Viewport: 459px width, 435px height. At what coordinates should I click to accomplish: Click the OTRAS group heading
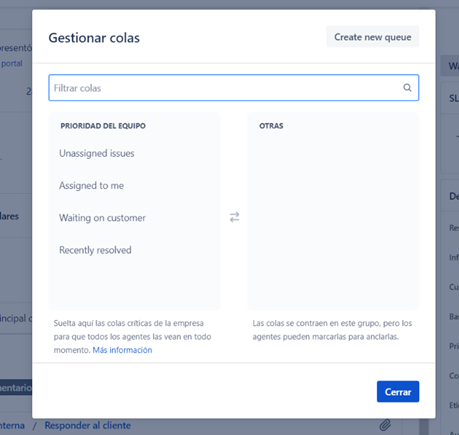coord(271,126)
